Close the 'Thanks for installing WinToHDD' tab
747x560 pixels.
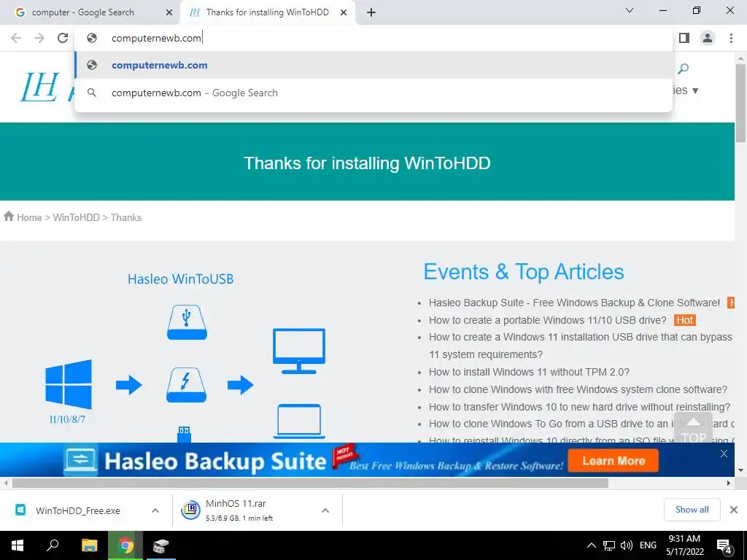(344, 13)
